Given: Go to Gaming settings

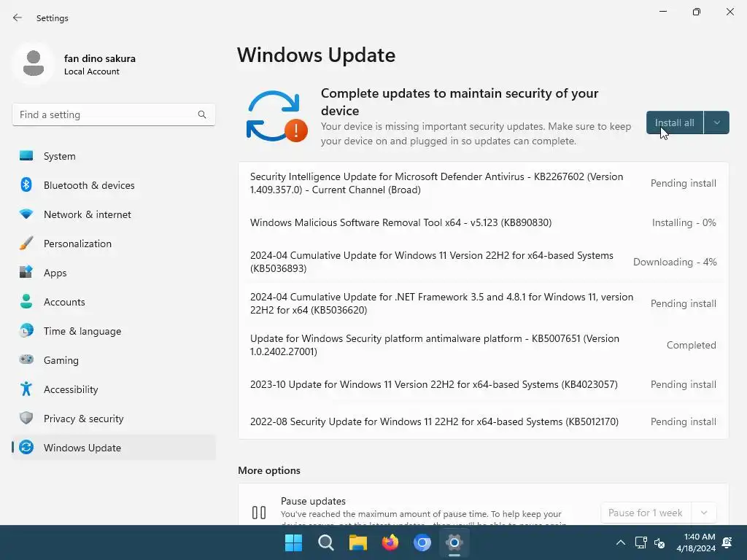Looking at the screenshot, I should (114, 359).
